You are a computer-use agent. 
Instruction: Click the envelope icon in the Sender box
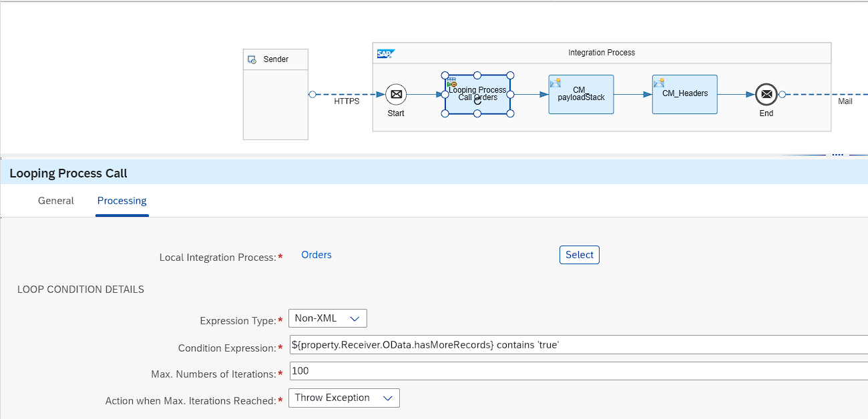click(252, 59)
